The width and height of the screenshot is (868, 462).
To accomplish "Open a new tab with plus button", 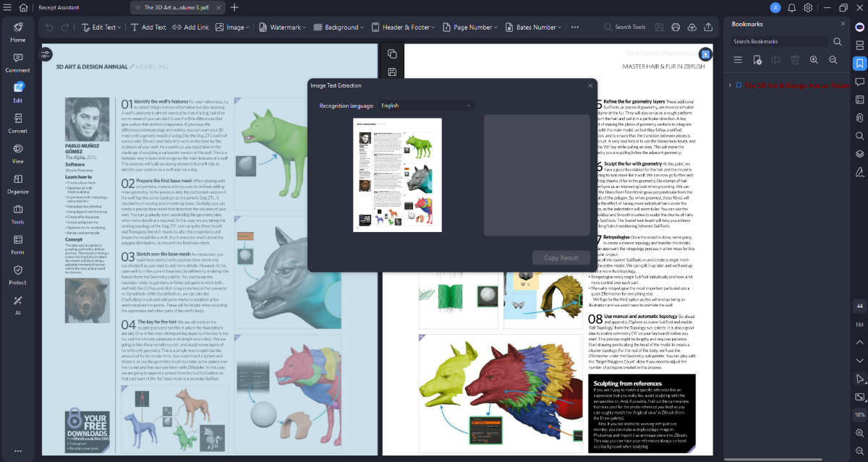I will click(x=234, y=7).
